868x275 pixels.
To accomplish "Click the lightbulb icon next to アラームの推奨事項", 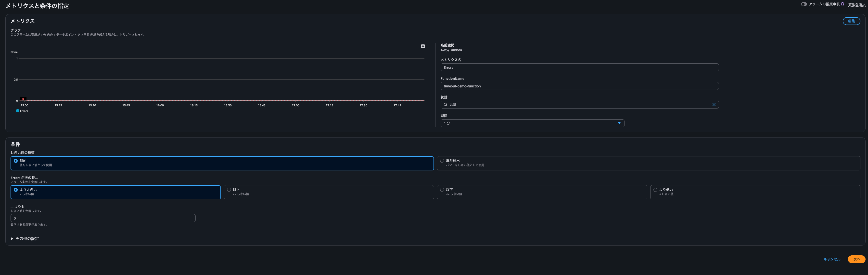I will [x=842, y=4].
